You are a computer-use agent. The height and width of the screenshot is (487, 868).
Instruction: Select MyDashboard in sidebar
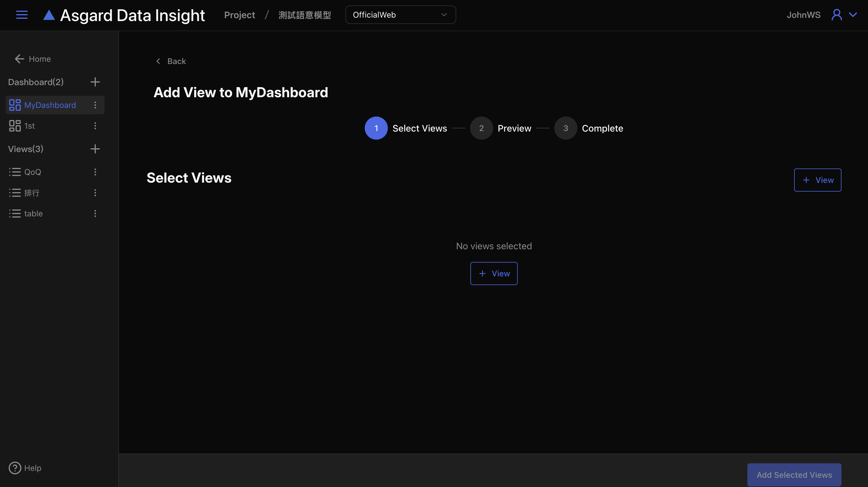[x=50, y=105]
